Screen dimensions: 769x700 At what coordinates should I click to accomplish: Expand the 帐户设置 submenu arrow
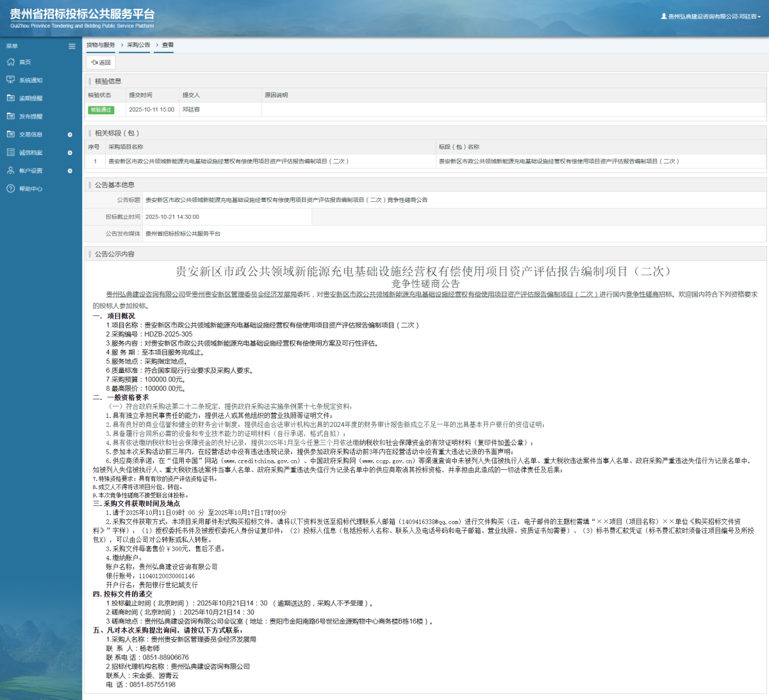pyautogui.click(x=70, y=171)
